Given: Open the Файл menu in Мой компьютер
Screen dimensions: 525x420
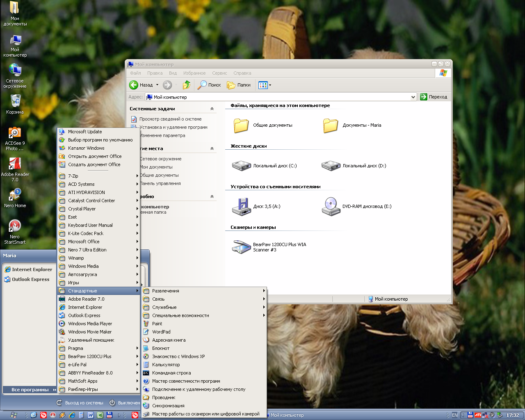Looking at the screenshot, I should 135,73.
